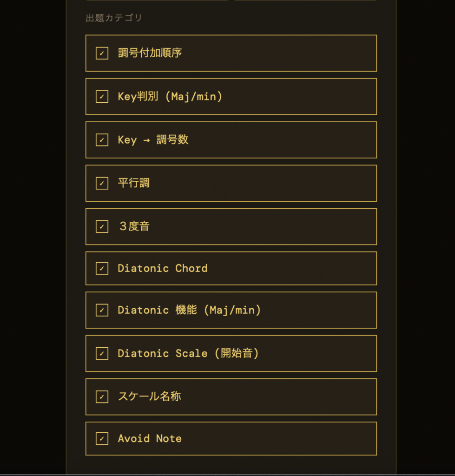The image size is (455, 476).
Task: Select the Diatonic Chord label text
Action: tap(162, 268)
